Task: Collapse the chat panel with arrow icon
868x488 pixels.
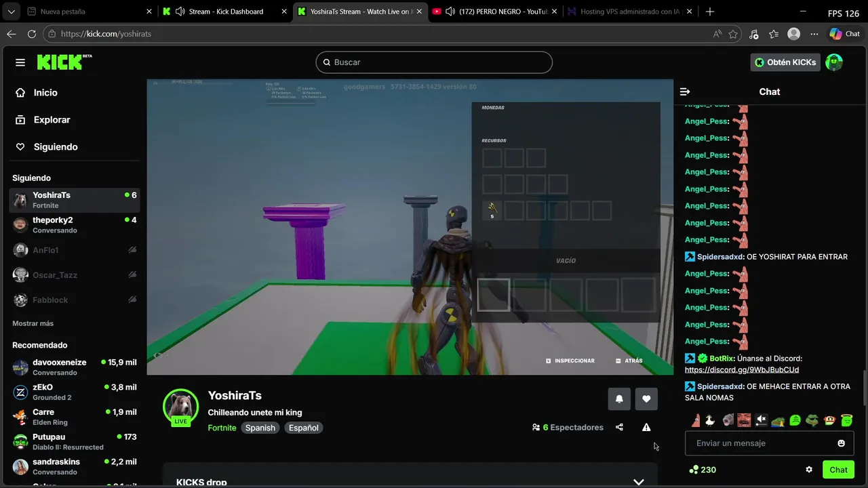Action: click(x=685, y=91)
